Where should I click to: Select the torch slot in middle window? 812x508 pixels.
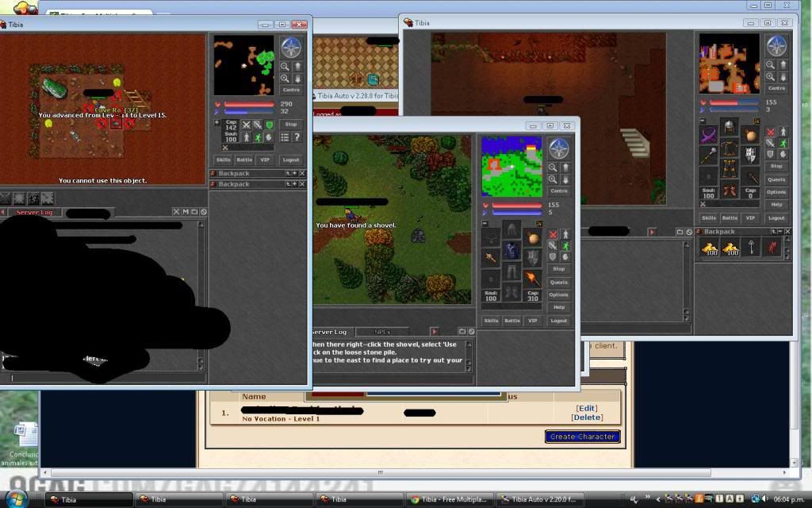tap(532, 279)
